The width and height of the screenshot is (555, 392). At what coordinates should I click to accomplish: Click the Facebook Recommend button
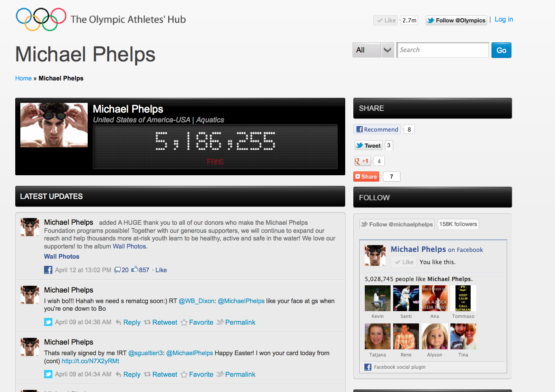[x=377, y=130]
